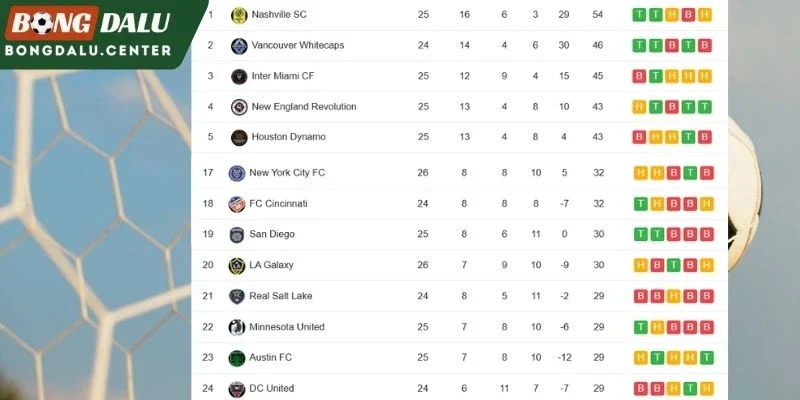800x400 pixels.
Task: Open the Bong Dalu site logo
Action: point(88,22)
